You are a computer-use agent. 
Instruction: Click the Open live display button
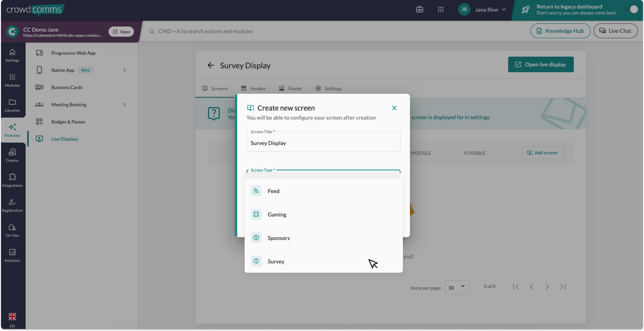point(541,64)
